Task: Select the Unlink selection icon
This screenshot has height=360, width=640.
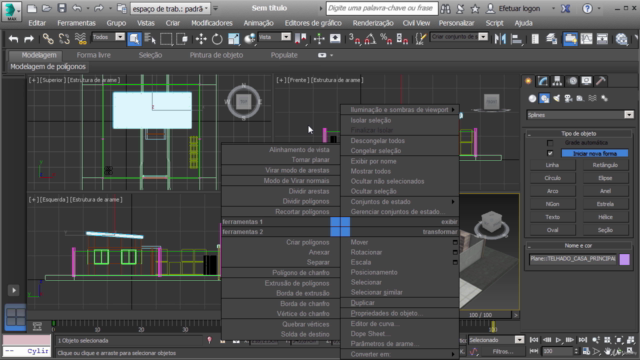Action: (64, 39)
